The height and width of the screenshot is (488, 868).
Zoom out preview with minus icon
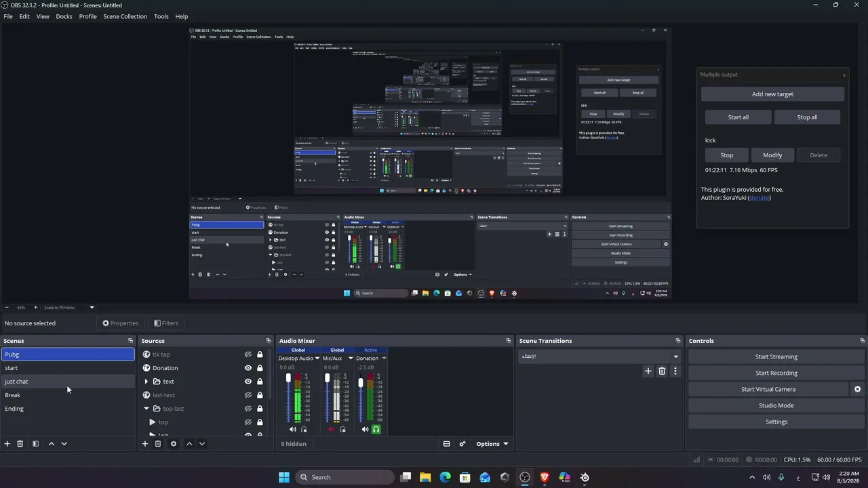pyautogui.click(x=7, y=308)
